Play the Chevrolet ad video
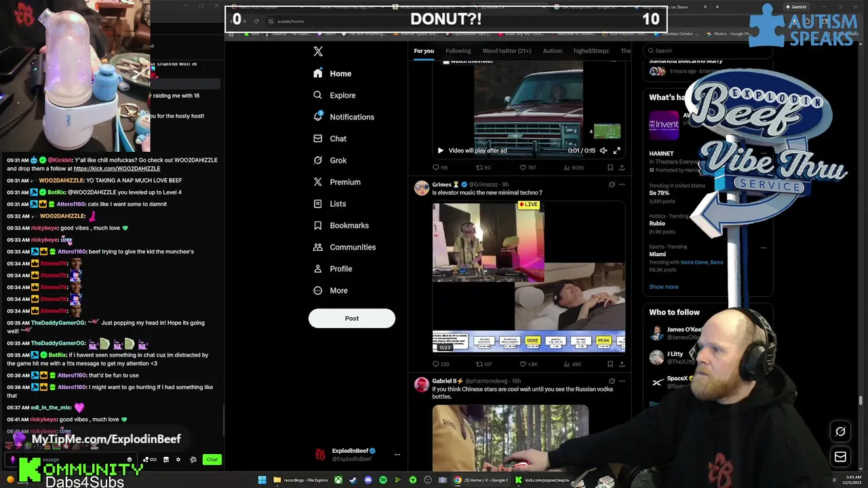Screen dimensions: 868x488 [x=440, y=150]
